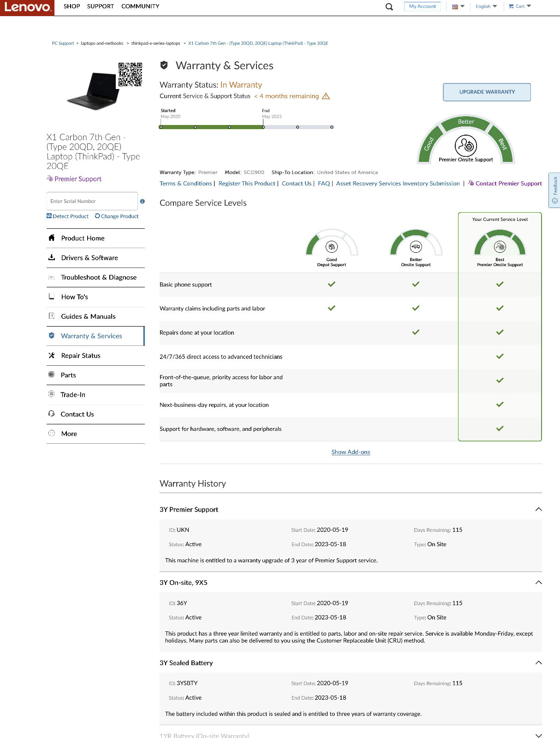
Task: Click the shopping cart icon
Action: pos(511,6)
